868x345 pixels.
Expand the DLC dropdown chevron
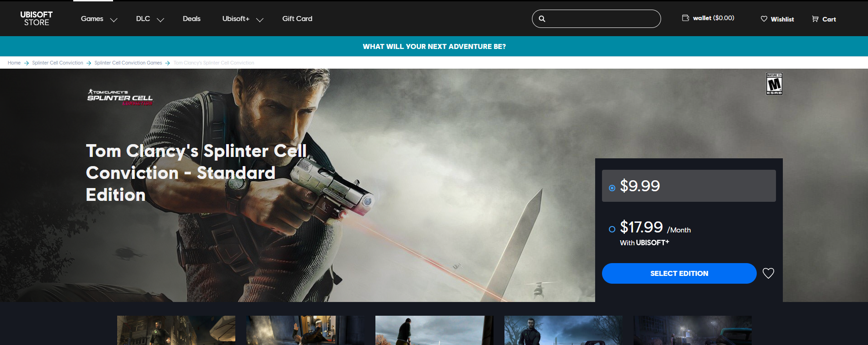click(x=160, y=20)
